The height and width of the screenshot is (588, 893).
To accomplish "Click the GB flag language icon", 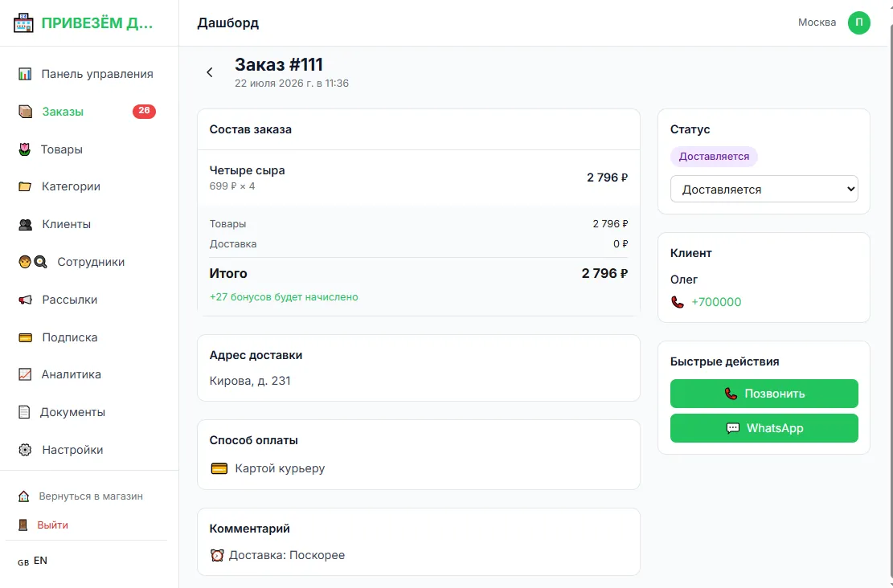I will tap(23, 561).
